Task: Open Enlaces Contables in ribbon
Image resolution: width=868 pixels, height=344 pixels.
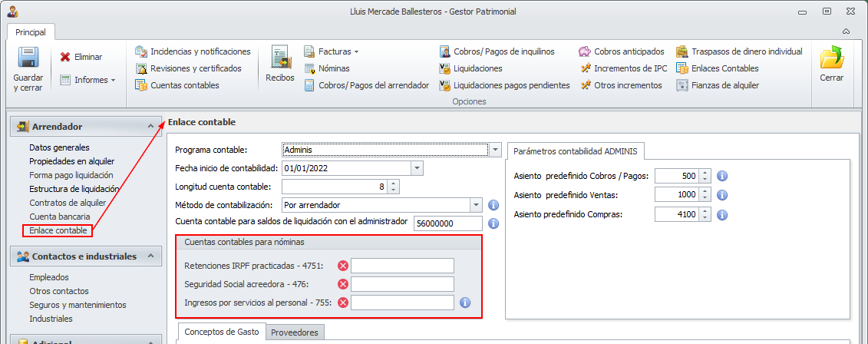Action: pos(718,68)
